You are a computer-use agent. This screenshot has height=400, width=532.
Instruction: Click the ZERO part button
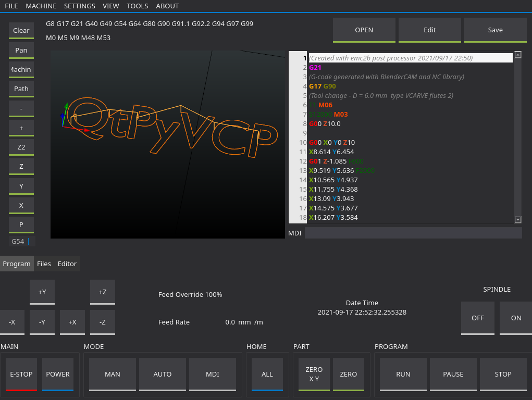pos(349,374)
